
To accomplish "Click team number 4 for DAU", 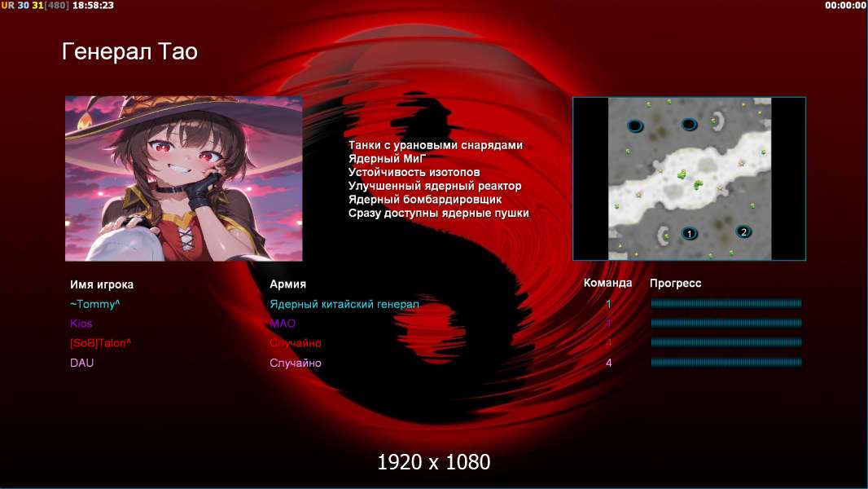I will [608, 363].
